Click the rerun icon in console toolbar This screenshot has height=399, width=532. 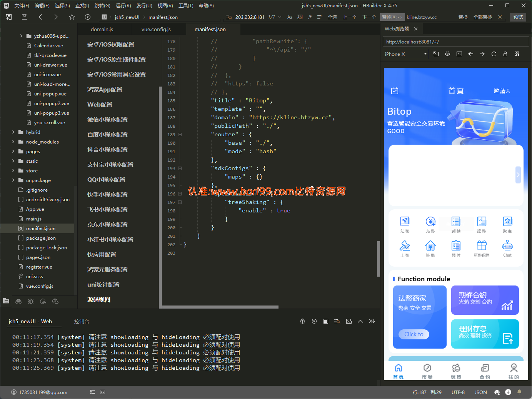pyautogui.click(x=314, y=321)
